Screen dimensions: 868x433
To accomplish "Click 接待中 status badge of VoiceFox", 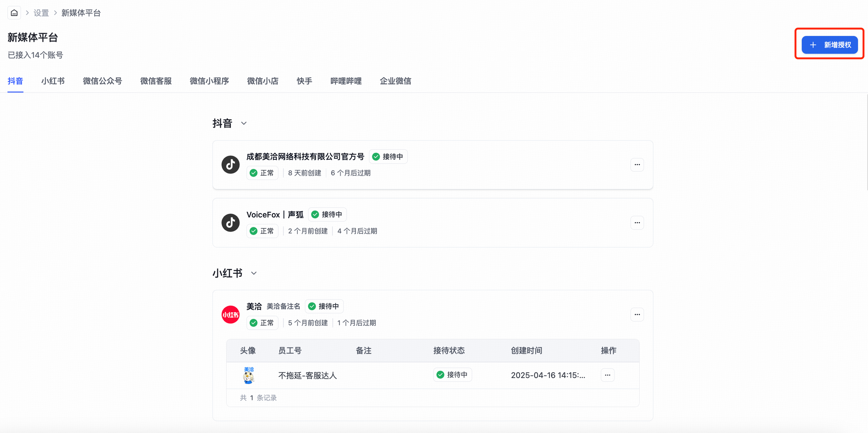I will click(x=327, y=214).
